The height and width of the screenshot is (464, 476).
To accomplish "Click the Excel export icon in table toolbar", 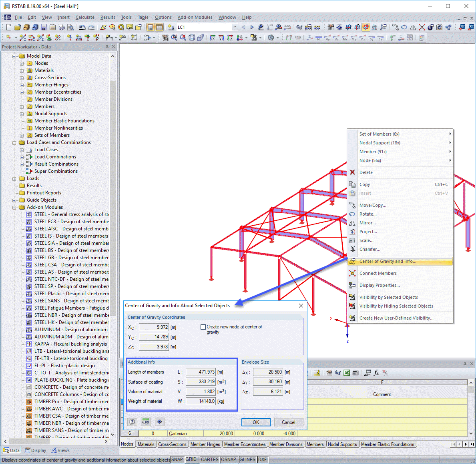I will click(347, 373).
